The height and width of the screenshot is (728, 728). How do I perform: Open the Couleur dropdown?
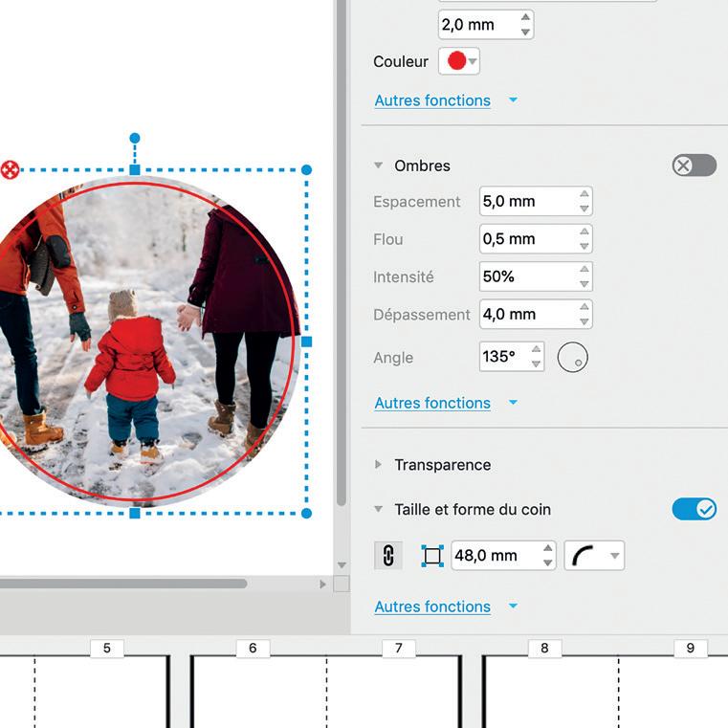tap(473, 61)
